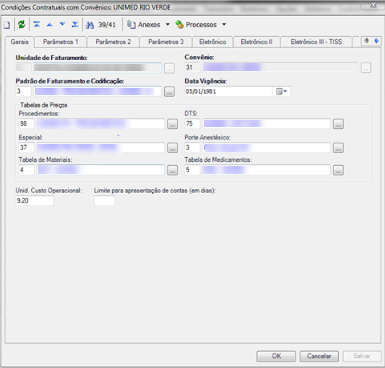
Task: Click Tabela de Materiais code field
Action: [26, 170]
